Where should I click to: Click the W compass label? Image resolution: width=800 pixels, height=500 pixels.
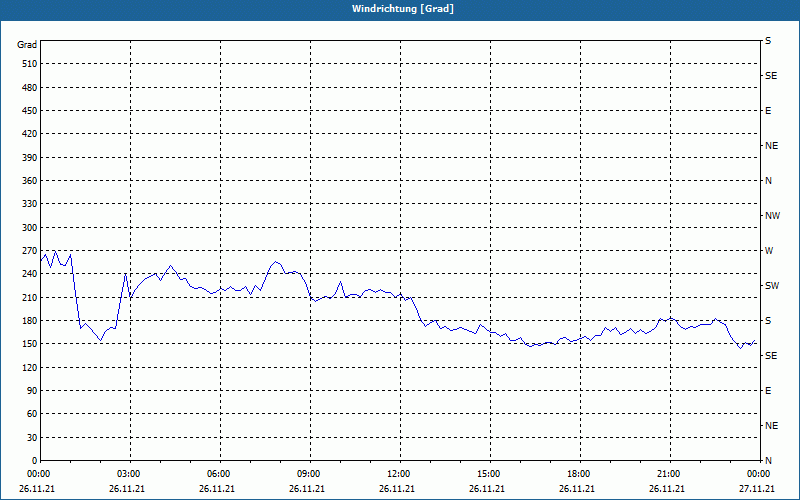(x=769, y=251)
